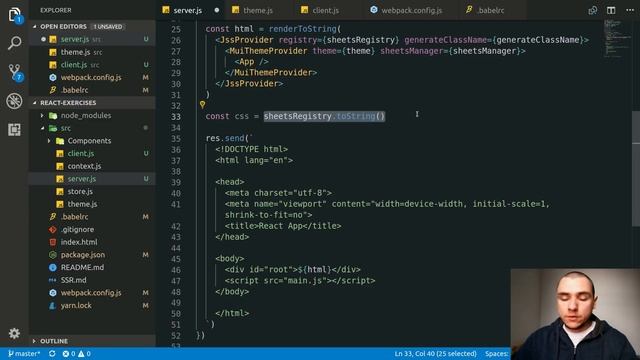Click the lightbulb quick fix icon
Image resolution: width=640 pixels, height=360 pixels.
[x=202, y=105]
